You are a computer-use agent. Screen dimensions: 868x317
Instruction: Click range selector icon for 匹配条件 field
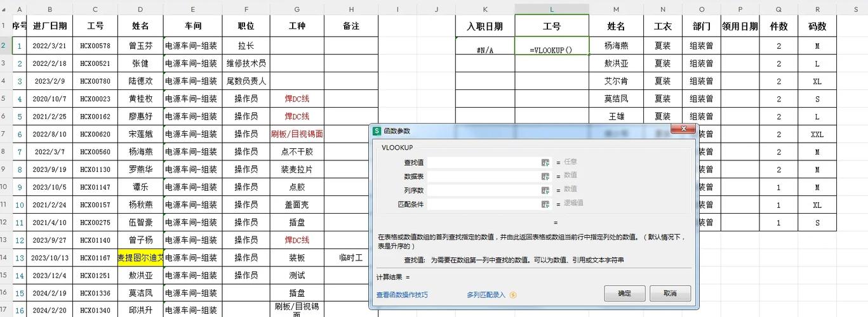(545, 204)
